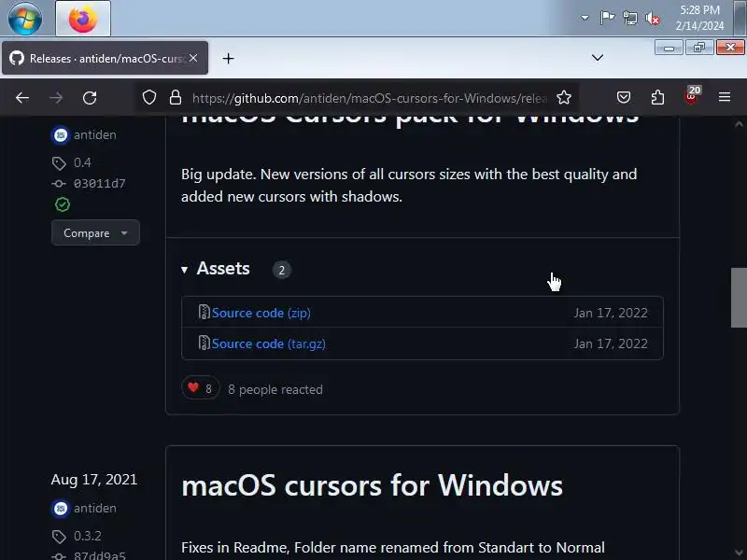The height and width of the screenshot is (560, 747).
Task: Click the Assets count badge 2
Action: click(282, 270)
